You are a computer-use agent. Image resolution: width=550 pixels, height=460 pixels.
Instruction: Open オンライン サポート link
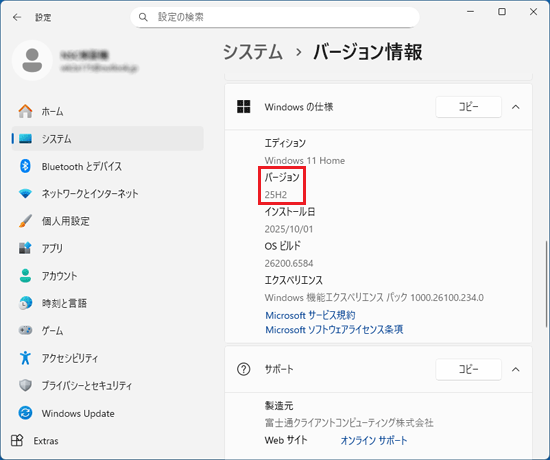tap(374, 440)
